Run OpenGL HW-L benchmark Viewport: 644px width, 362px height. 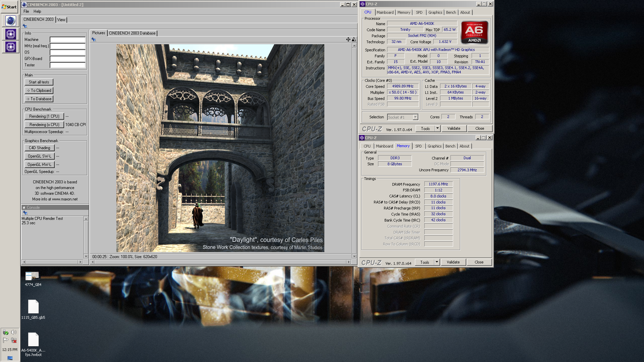point(40,165)
